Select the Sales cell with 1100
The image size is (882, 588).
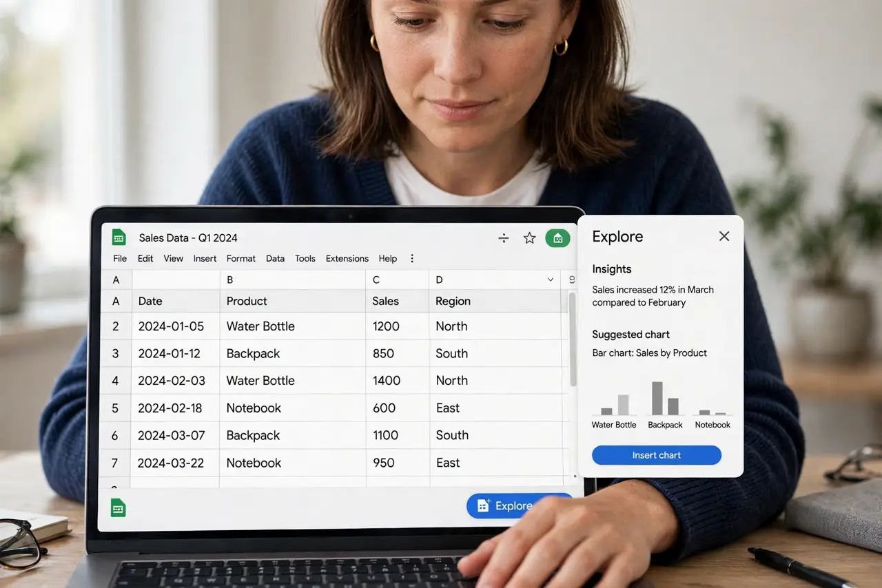397,435
